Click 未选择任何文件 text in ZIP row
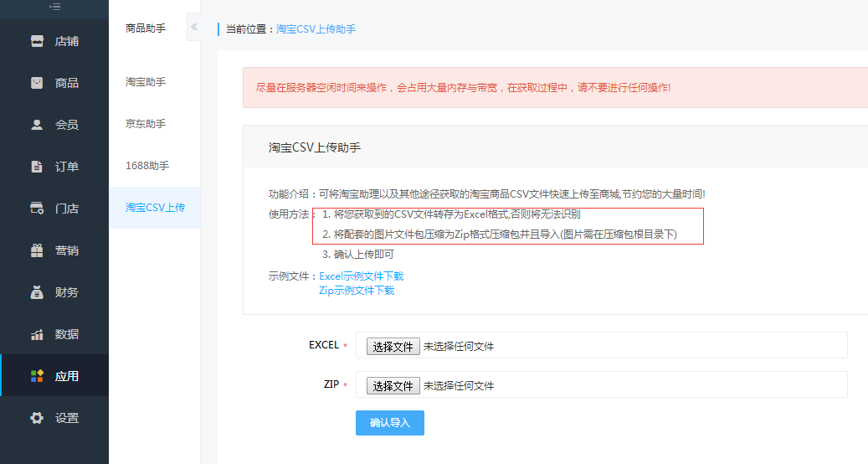Viewport: 868px width, 464px height. pos(459,386)
